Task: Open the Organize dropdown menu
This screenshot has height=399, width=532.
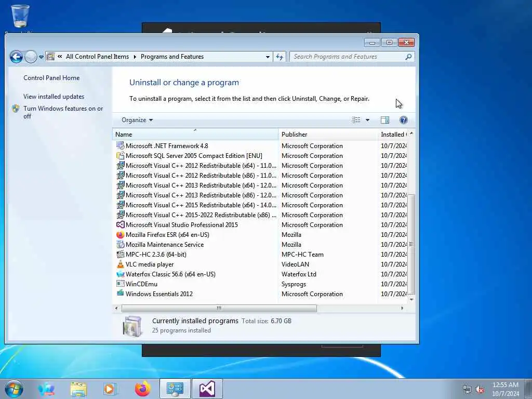Action: tap(137, 120)
